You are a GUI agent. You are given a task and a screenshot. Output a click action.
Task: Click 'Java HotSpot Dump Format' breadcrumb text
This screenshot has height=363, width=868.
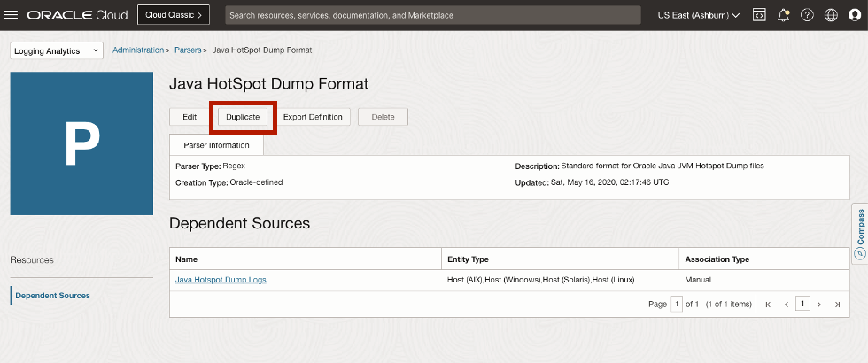coord(262,50)
